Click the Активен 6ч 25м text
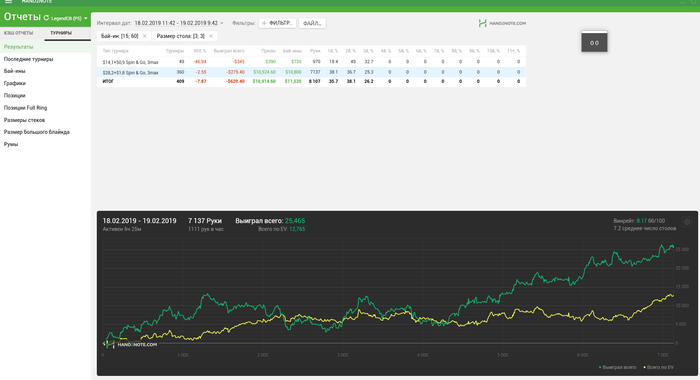700x380 pixels. click(x=122, y=229)
